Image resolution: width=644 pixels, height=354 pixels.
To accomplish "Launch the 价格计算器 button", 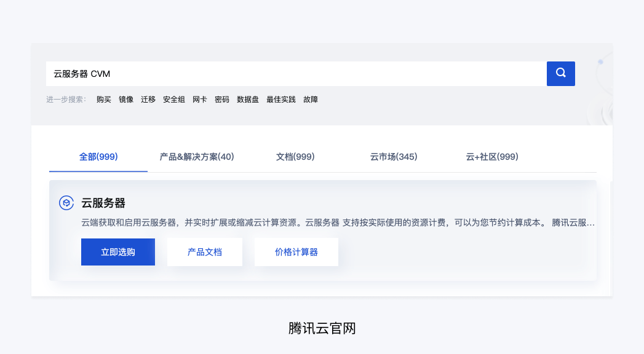I will pos(296,252).
